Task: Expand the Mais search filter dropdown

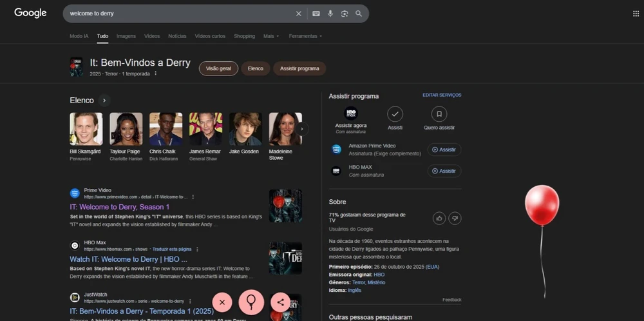Action: pyautogui.click(x=271, y=36)
